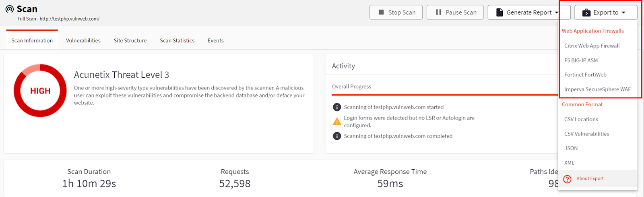Open the About Export link

(x=590, y=178)
